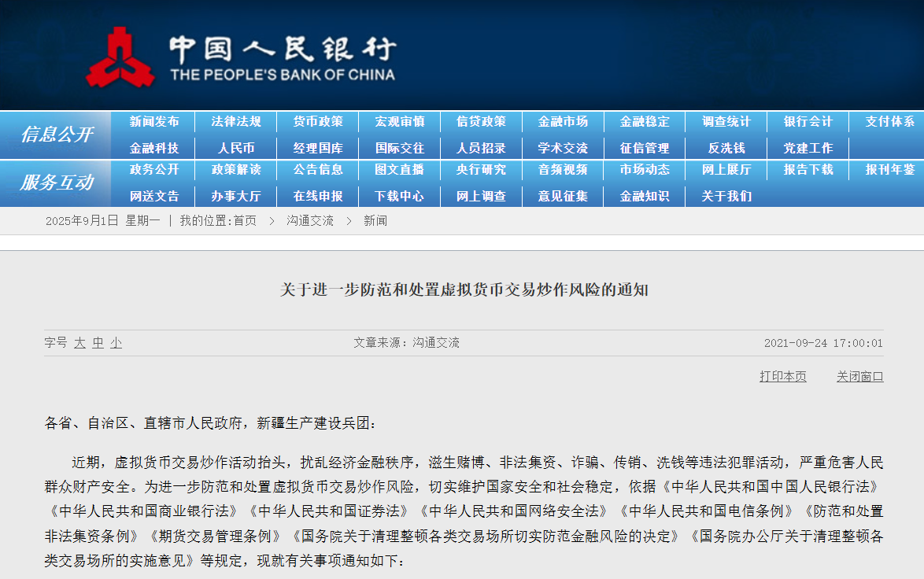The height and width of the screenshot is (579, 924).
Task: Click the 文章来源：沟通交流 text
Action: (406, 343)
